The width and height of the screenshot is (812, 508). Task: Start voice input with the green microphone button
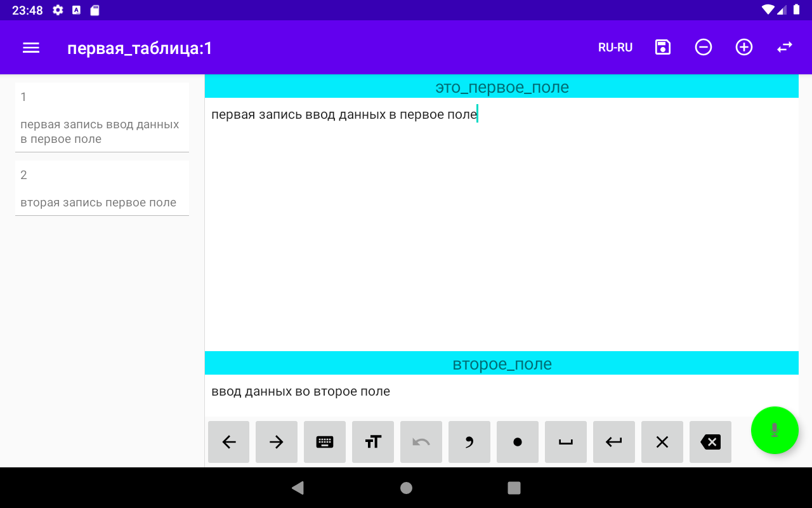775,431
